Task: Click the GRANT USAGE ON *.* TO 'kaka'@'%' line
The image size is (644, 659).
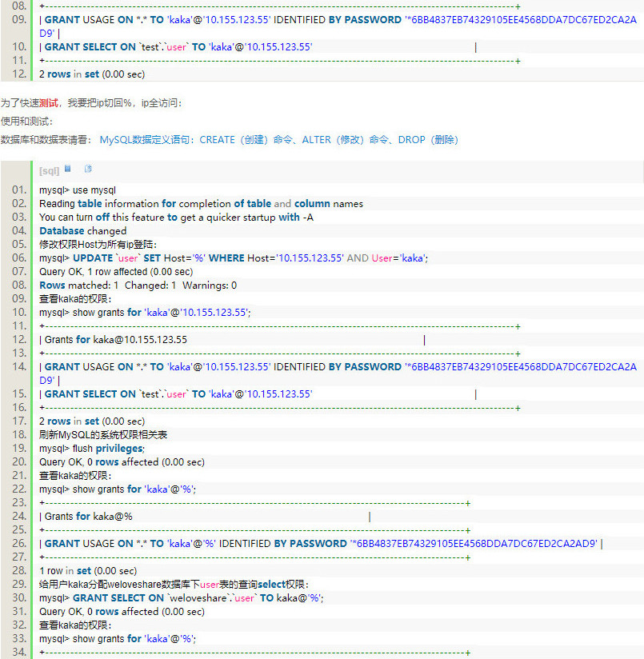Action: (x=321, y=544)
